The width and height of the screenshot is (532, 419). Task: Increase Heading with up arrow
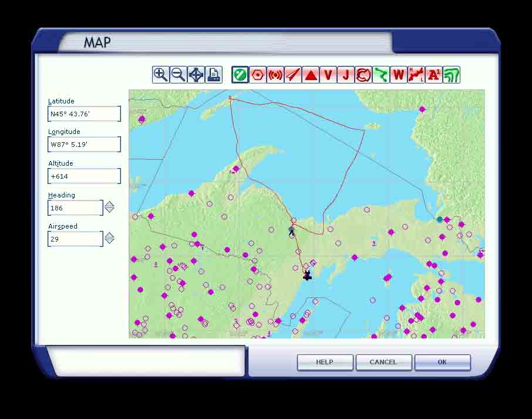109,204
